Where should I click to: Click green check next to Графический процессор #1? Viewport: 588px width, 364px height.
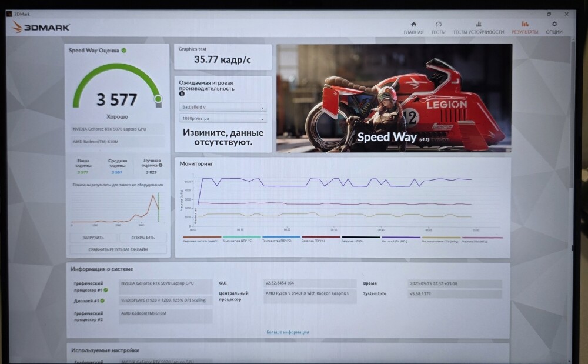point(106,290)
